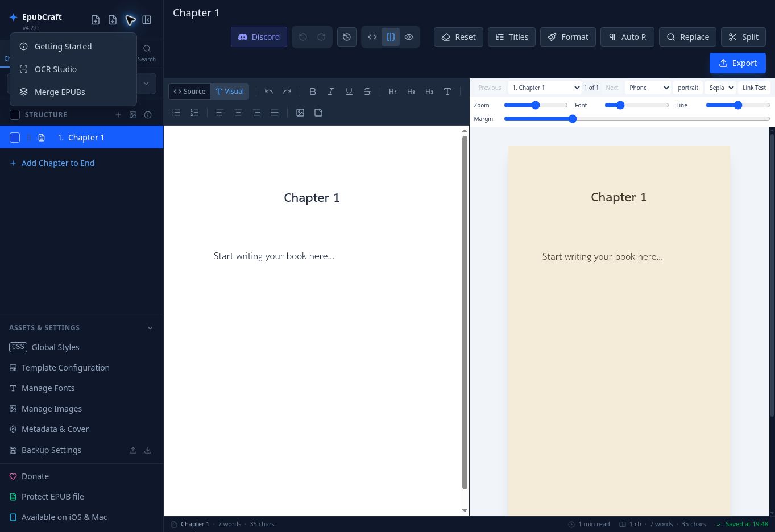
Task: Open the Sepia theme dropdown
Action: tap(721, 88)
